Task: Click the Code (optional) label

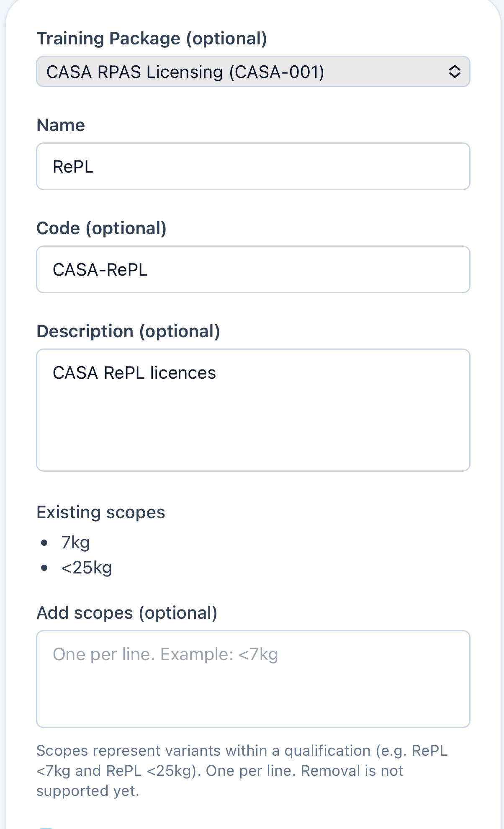Action: pos(102,227)
